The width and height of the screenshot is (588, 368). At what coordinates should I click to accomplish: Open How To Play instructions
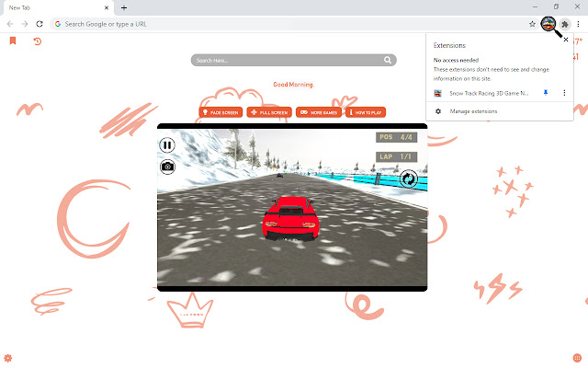[x=366, y=112]
